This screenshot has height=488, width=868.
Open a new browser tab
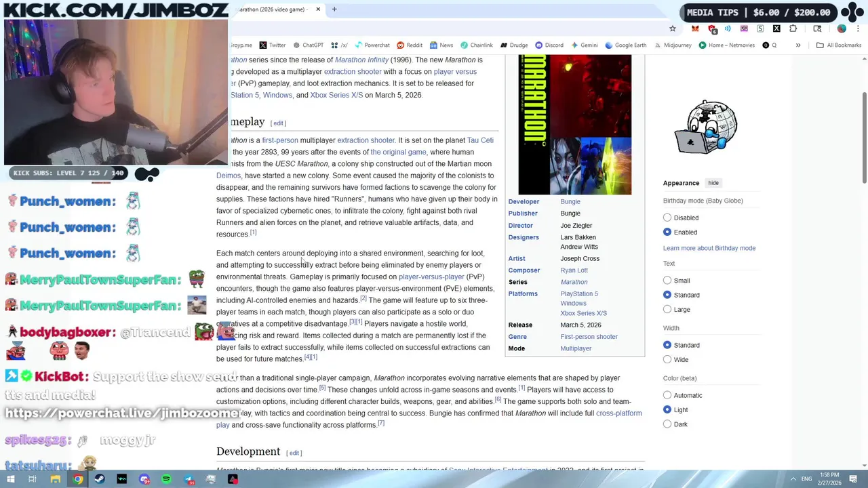coord(334,9)
